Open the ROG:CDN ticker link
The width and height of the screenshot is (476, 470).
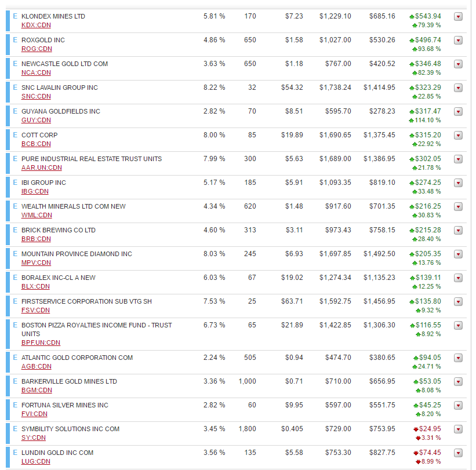(x=37, y=49)
